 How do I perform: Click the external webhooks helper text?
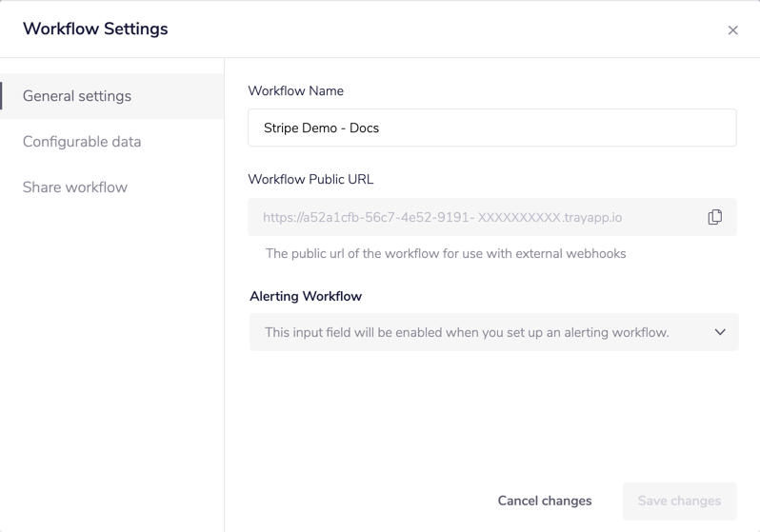pyautogui.click(x=446, y=254)
